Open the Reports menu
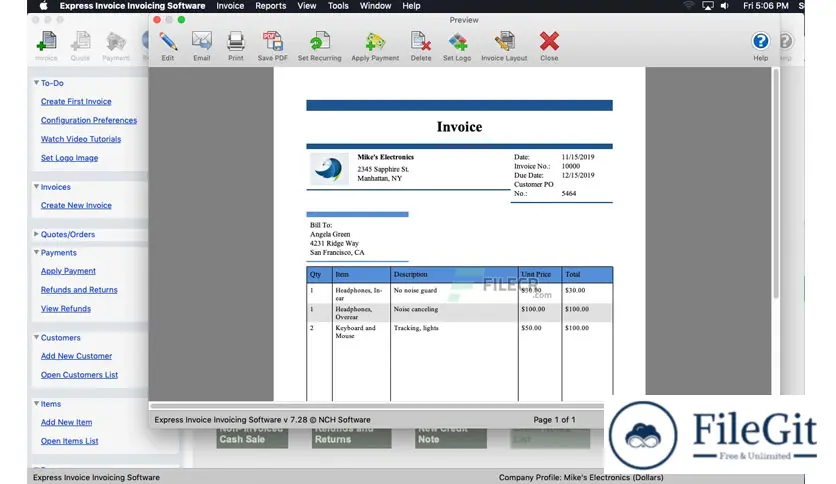Viewport: 836px width, 484px height. [x=270, y=6]
